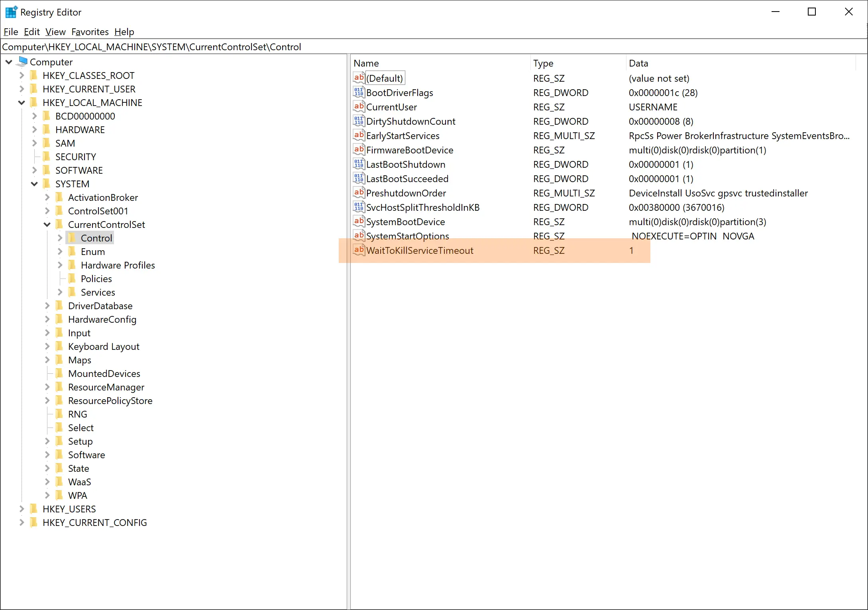The width and height of the screenshot is (868, 610).
Task: Click the Services folder icon
Action: (x=72, y=292)
